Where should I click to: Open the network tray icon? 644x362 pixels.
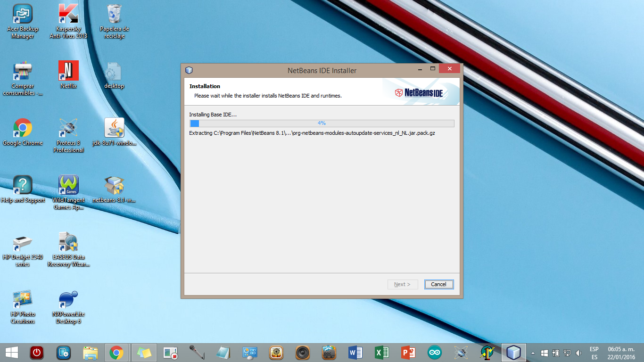pos(567,353)
